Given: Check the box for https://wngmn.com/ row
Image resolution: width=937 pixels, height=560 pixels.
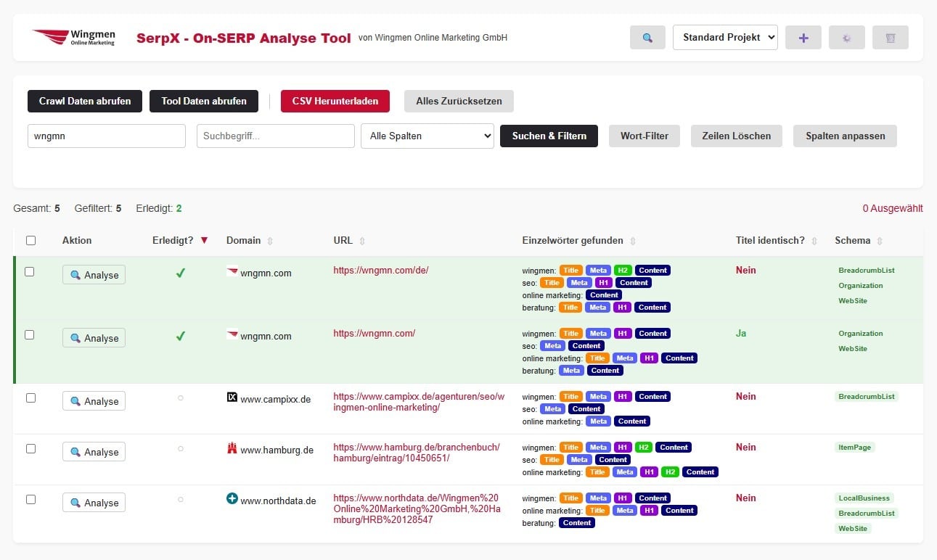Looking at the screenshot, I should [x=30, y=334].
